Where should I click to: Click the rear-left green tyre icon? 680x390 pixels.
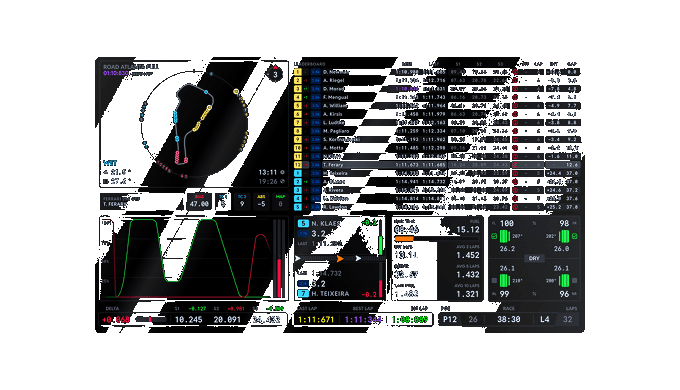pos(504,281)
